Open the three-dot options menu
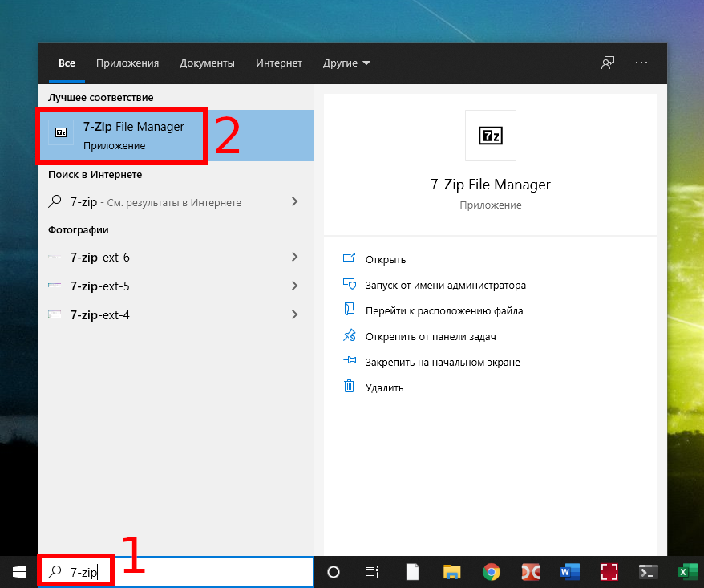Image resolution: width=704 pixels, height=588 pixels. point(641,63)
